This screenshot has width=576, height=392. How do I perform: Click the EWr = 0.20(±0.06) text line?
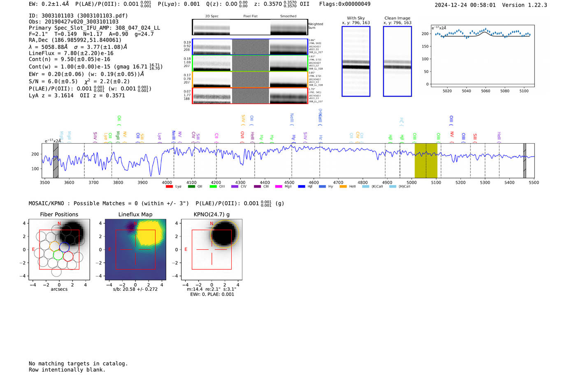(x=86, y=74)
